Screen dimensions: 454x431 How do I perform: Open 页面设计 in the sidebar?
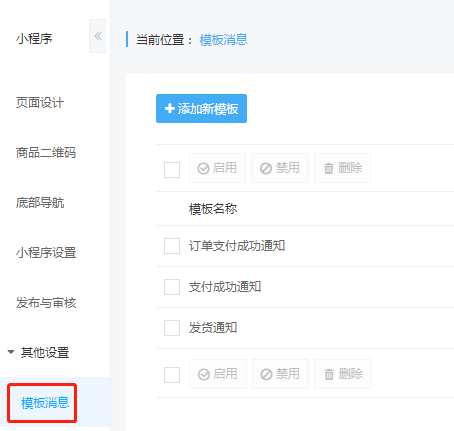40,103
